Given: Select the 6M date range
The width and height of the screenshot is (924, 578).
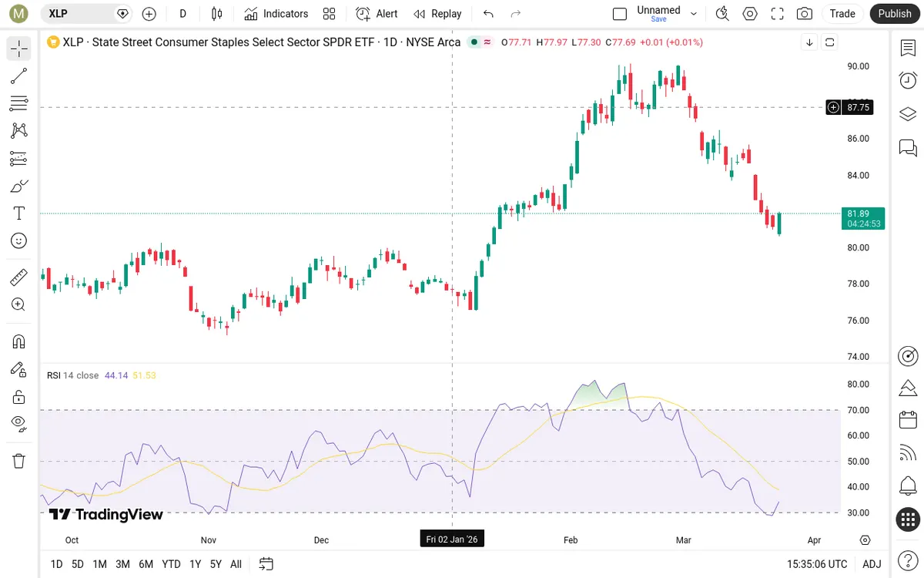Looking at the screenshot, I should click(146, 564).
